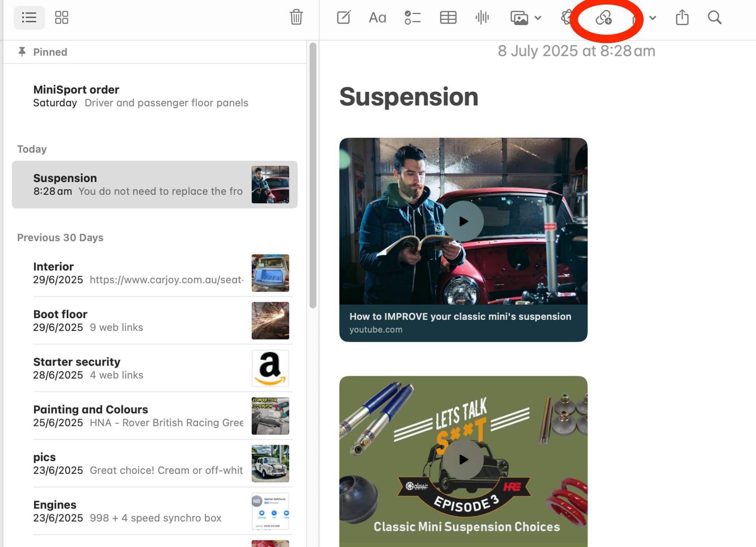Open the Aa text format options
This screenshot has width=756, height=547.
[377, 18]
